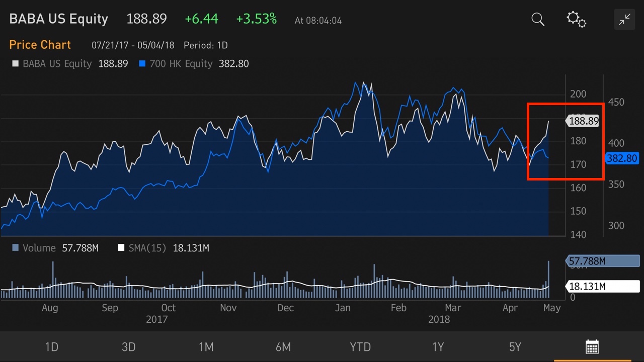Viewport: 644px width, 362px height.
Task: Open the custom date range calendar icon
Action: pos(592,346)
